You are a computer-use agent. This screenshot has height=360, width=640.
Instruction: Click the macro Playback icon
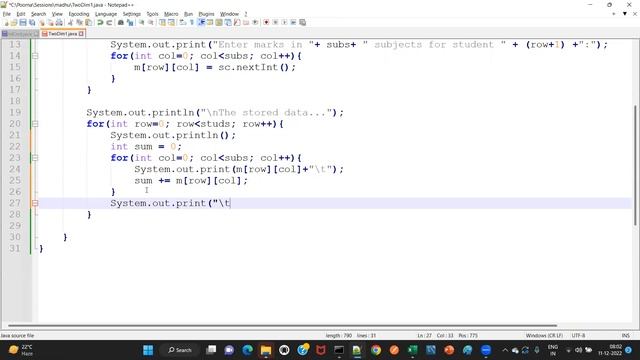pos(284,22)
